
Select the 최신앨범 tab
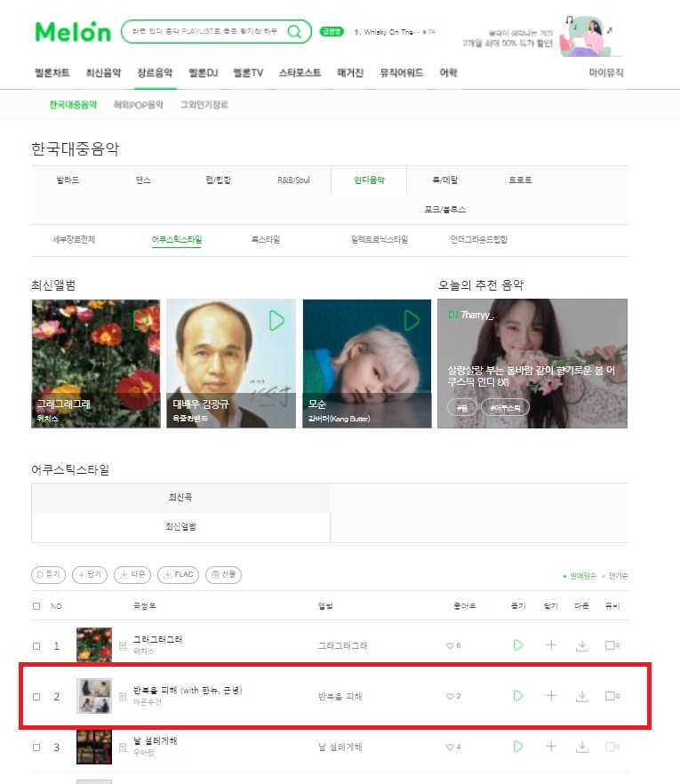pos(180,527)
